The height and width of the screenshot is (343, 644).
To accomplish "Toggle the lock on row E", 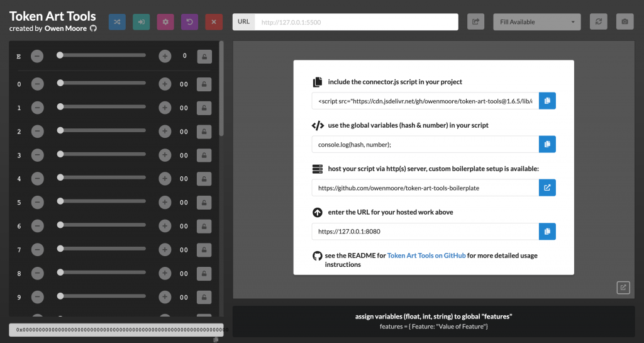I will (204, 56).
